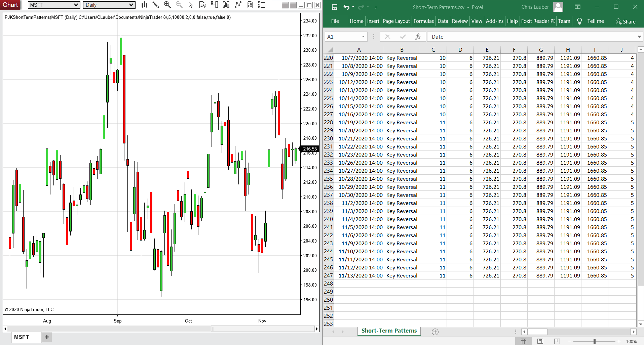The image size is (644, 345).
Task: Click the zoom in magnifier on chart toolbar
Action: (167, 5)
